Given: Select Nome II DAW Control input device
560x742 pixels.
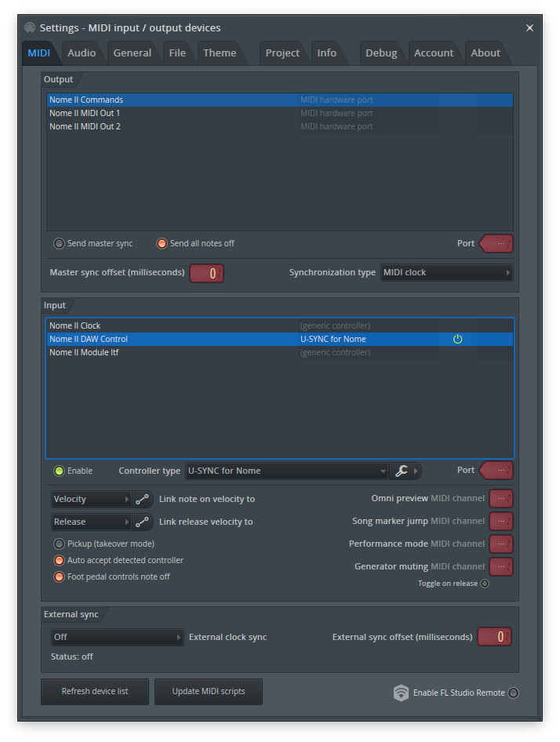Looking at the screenshot, I should point(280,339).
